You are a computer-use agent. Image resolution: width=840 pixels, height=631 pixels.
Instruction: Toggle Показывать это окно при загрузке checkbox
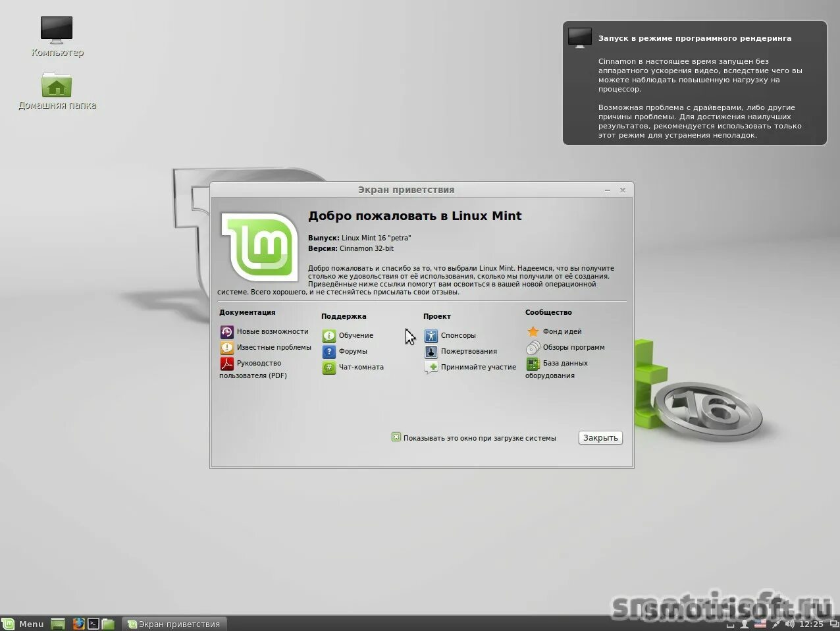pyautogui.click(x=396, y=437)
